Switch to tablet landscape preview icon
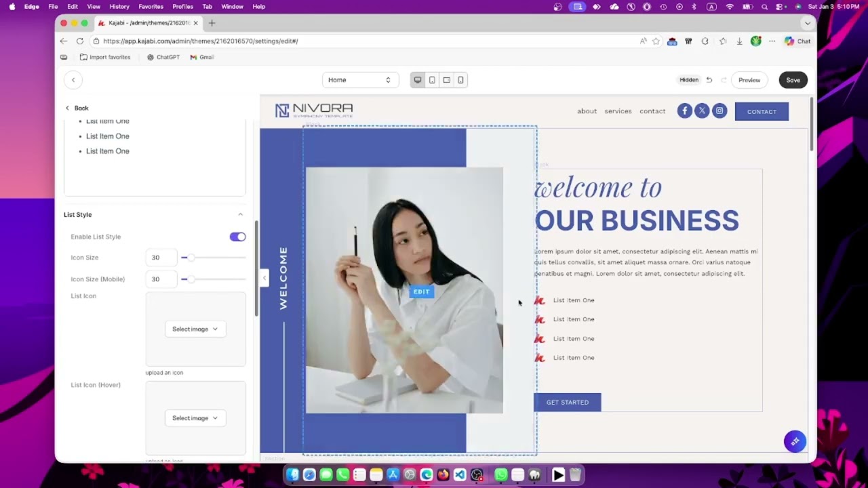The width and height of the screenshot is (868, 488). (x=446, y=80)
